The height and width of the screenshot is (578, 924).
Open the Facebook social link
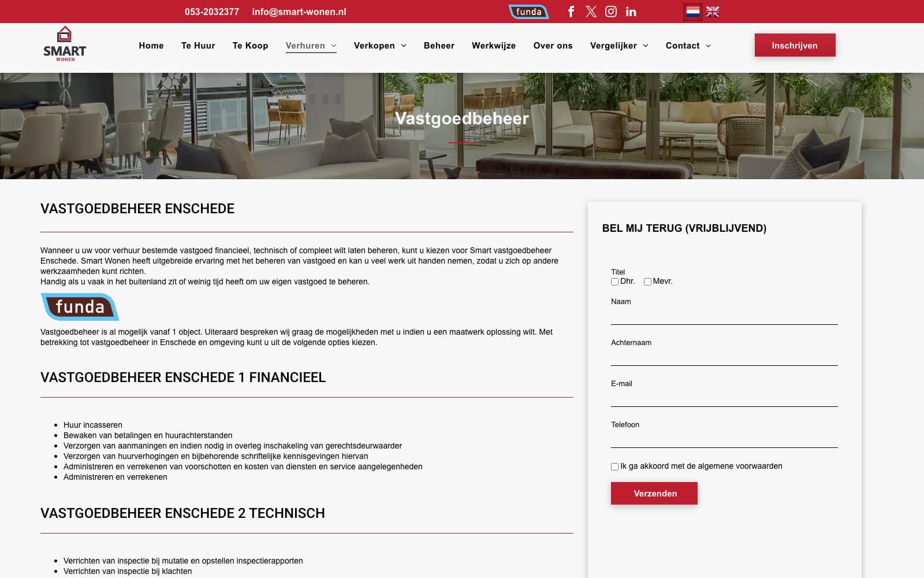571,12
